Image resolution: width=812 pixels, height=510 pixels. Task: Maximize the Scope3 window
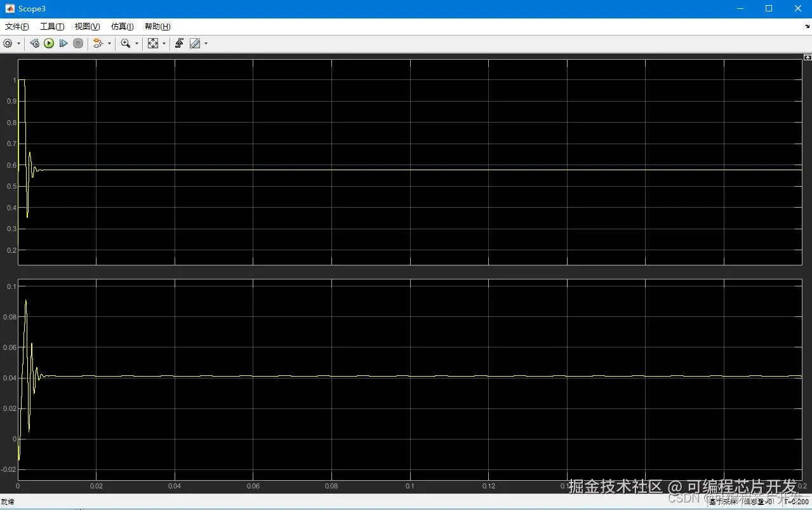(x=769, y=9)
